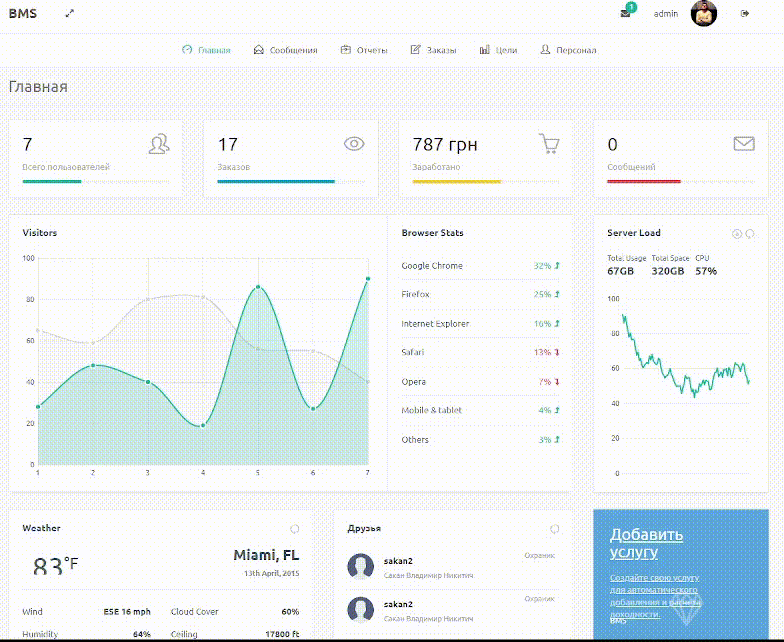Click the Firefox row label
Image resolution: width=784 pixels, height=642 pixels.
pyautogui.click(x=416, y=294)
